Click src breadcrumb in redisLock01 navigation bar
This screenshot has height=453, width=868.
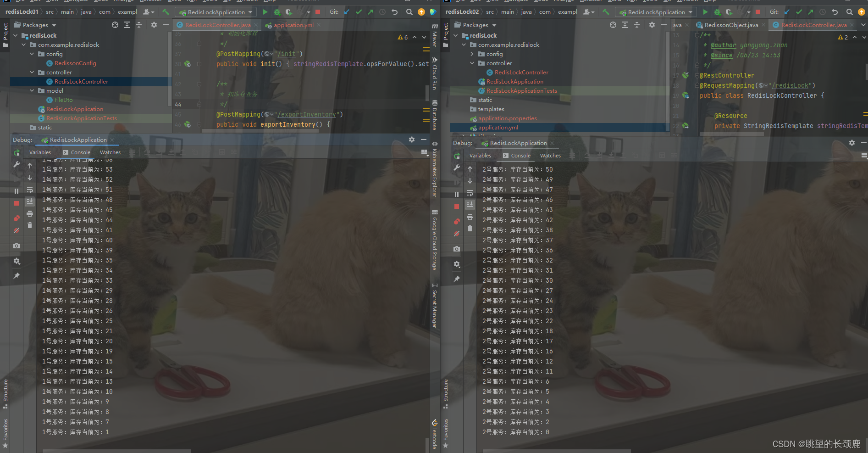[50, 12]
